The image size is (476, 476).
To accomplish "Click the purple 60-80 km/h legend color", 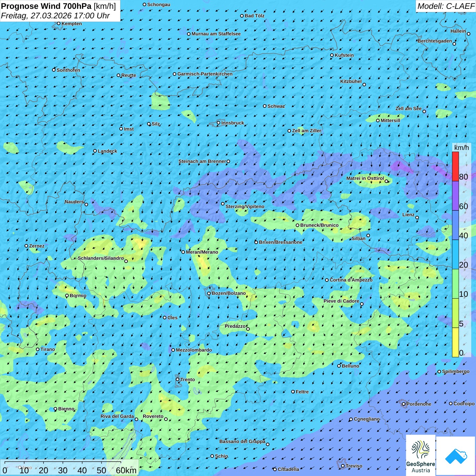I will (x=455, y=196).
